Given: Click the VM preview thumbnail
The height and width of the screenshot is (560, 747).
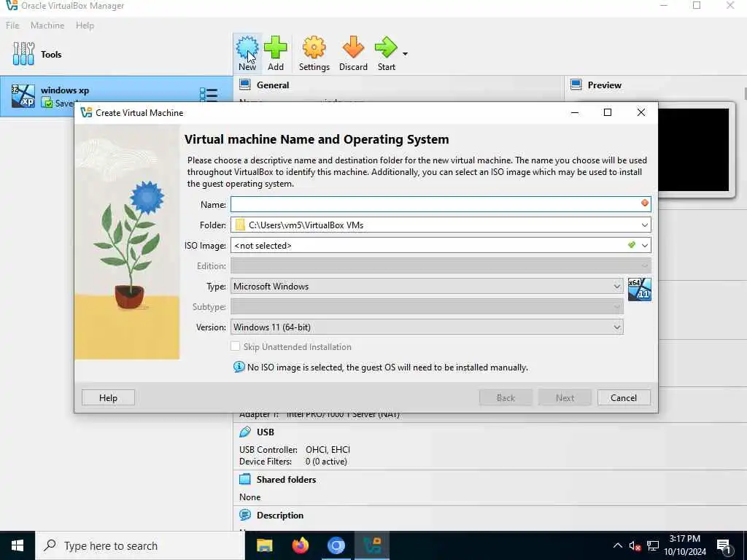Looking at the screenshot, I should pyautogui.click(x=693, y=149).
